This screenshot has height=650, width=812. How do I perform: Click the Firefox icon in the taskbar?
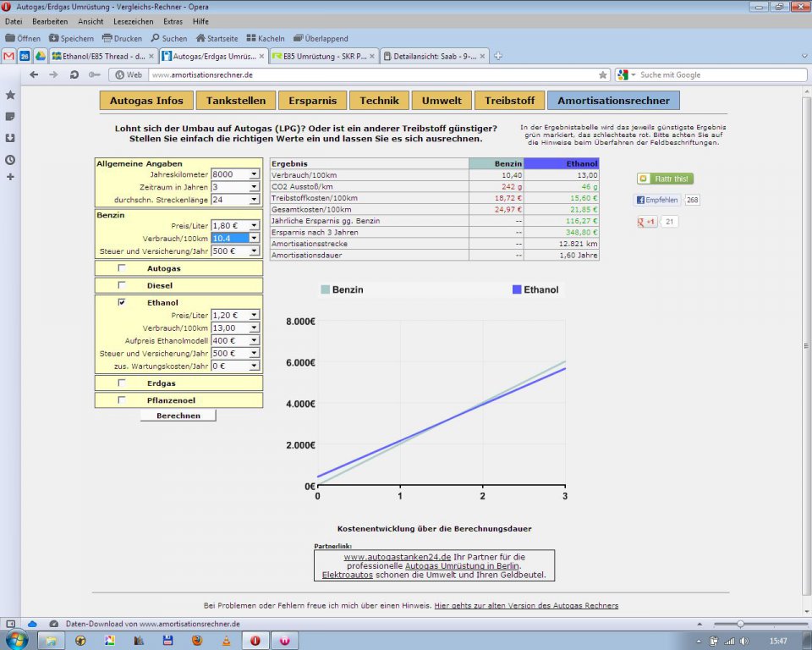click(x=197, y=641)
